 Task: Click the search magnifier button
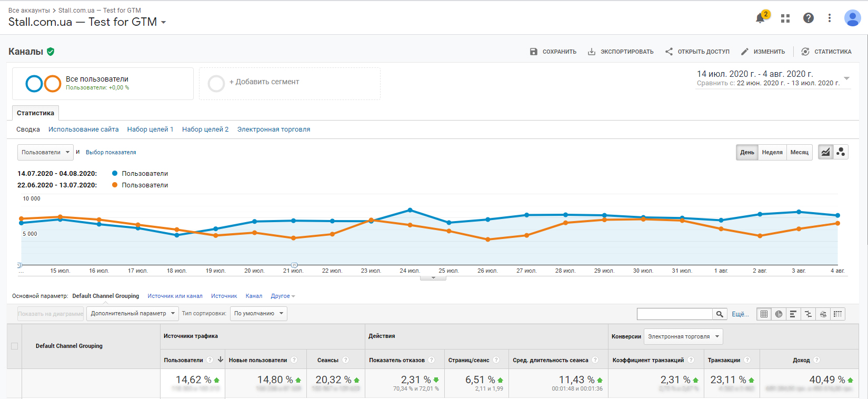click(x=720, y=314)
